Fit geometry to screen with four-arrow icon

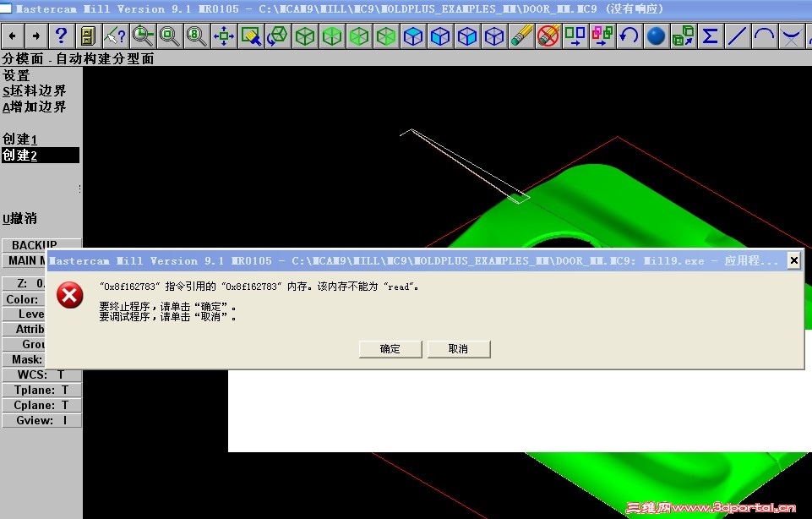click(x=223, y=36)
